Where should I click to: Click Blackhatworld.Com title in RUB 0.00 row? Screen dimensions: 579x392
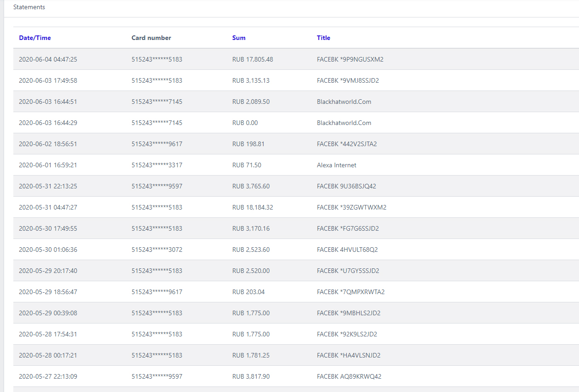344,123
